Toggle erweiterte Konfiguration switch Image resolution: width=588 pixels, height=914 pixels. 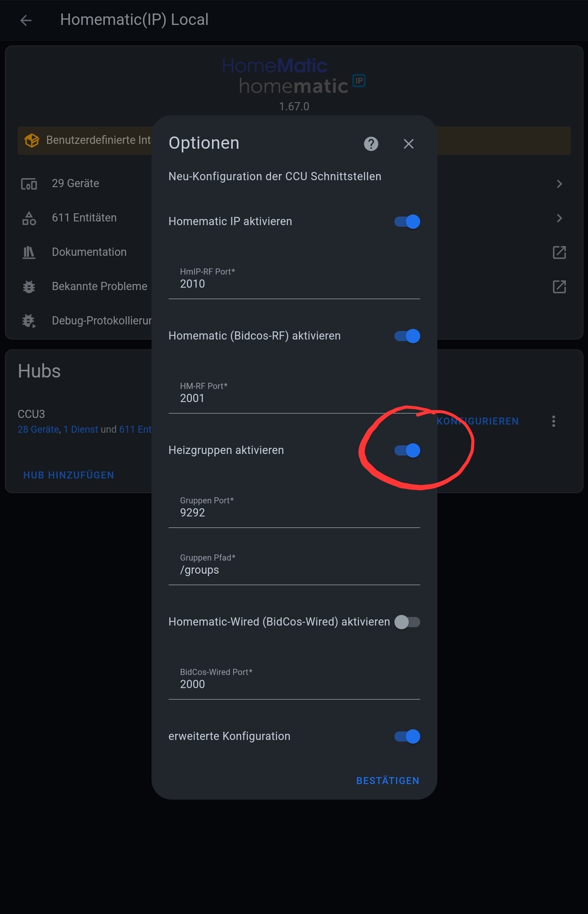point(407,736)
